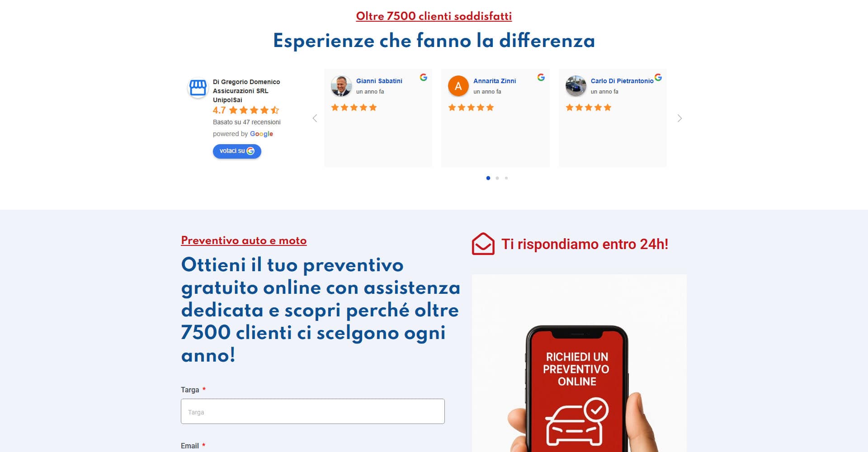
Task: Click Google logo on Annarita Zinni review
Action: [541, 77]
